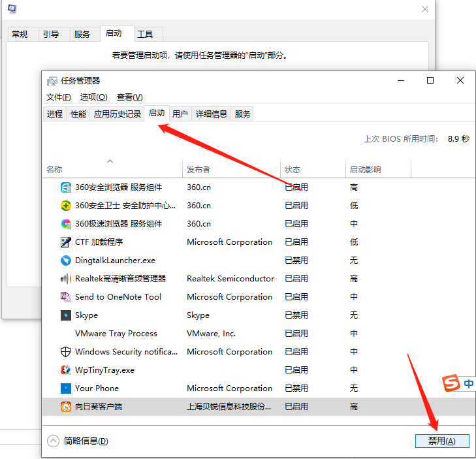Click 中 impact of WpTinyTray.exe row
476x459 pixels.
tap(354, 370)
